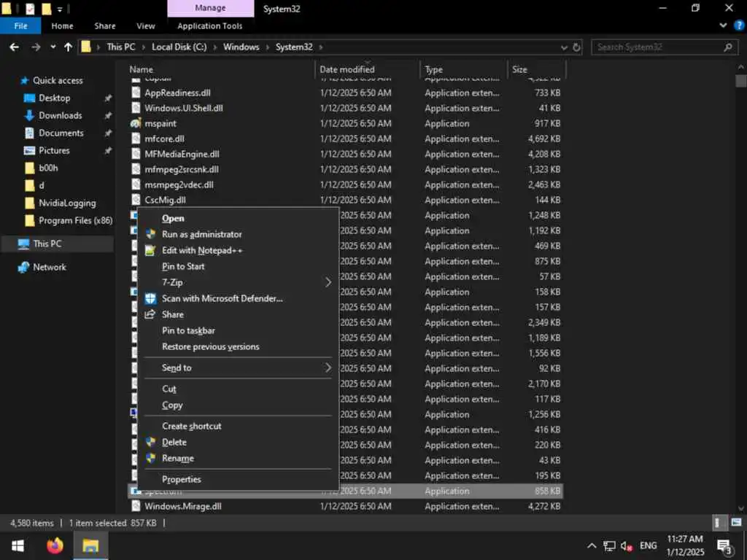Viewport: 747px width, 560px height.
Task: Open Properties from context menu
Action: tap(182, 480)
